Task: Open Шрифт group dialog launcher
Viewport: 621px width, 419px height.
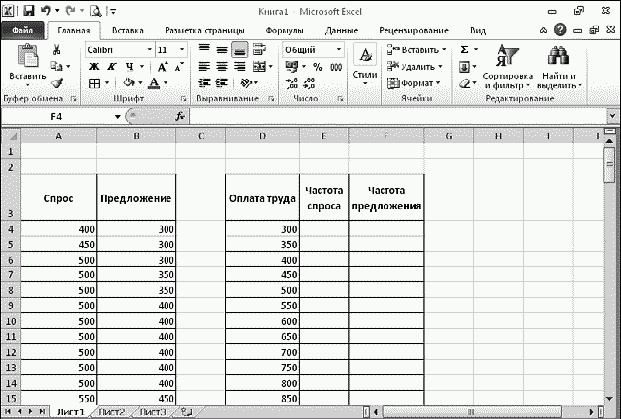Action: point(184,99)
